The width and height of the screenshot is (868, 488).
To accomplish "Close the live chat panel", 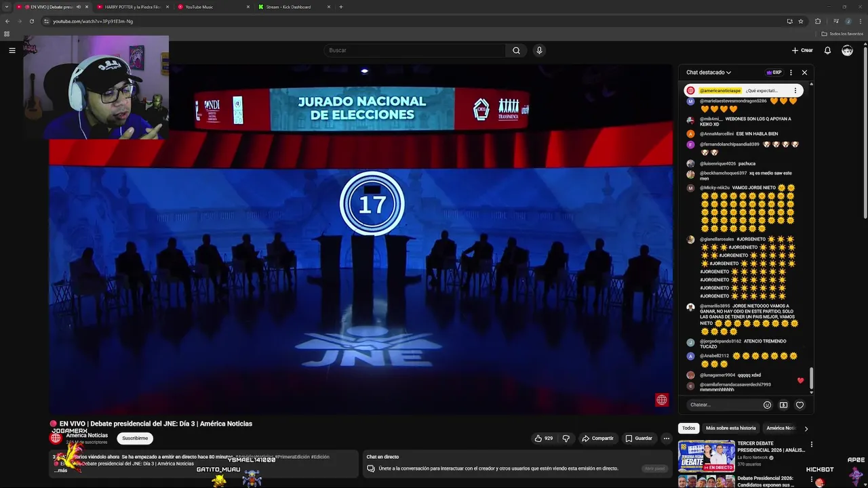I will 804,73.
